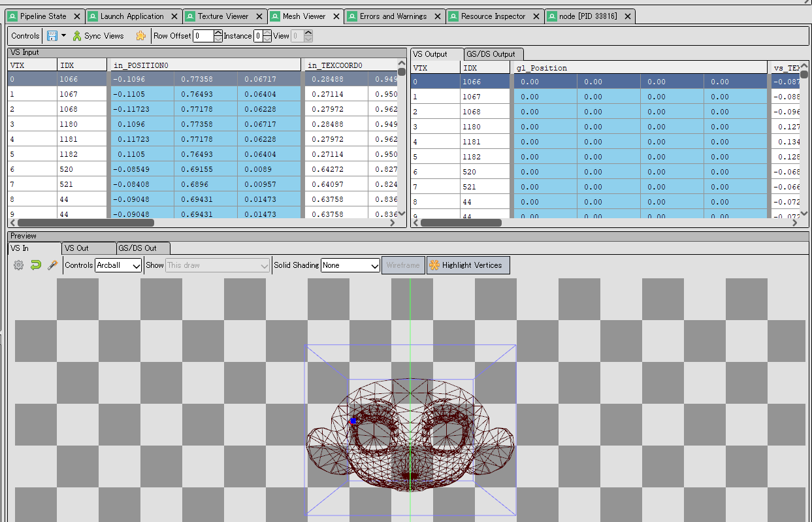
Task: Select vertex row 3 in VS Input table
Action: coord(33,124)
